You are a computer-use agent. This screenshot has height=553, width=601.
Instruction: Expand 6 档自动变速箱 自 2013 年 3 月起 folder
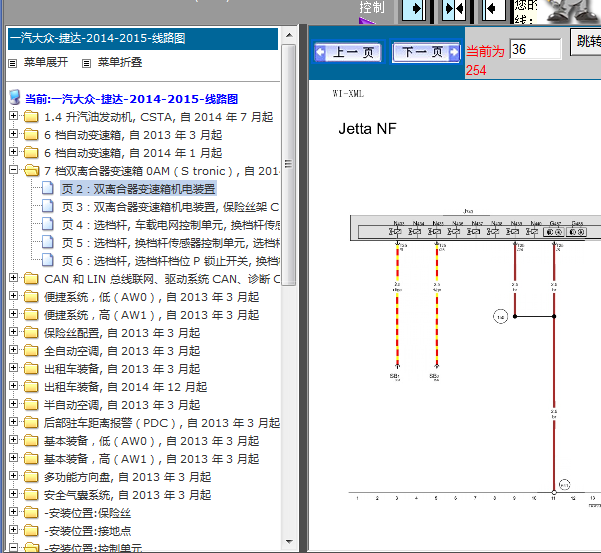click(13, 133)
